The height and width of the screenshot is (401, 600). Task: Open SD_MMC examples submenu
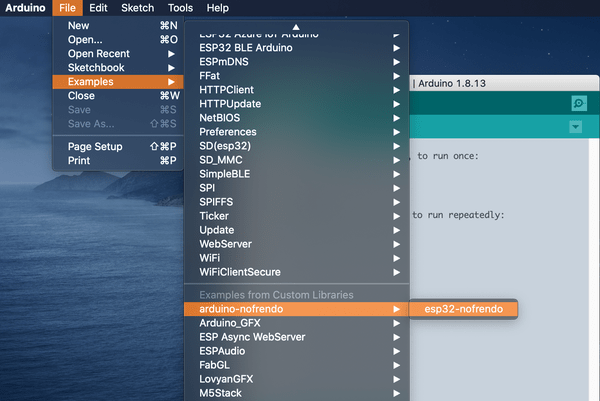coord(297,160)
